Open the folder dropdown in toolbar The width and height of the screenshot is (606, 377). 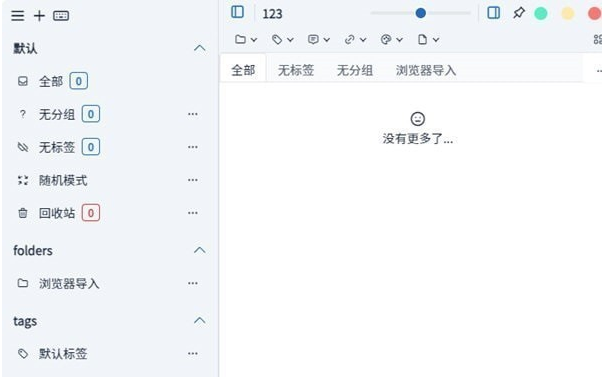tap(246, 39)
